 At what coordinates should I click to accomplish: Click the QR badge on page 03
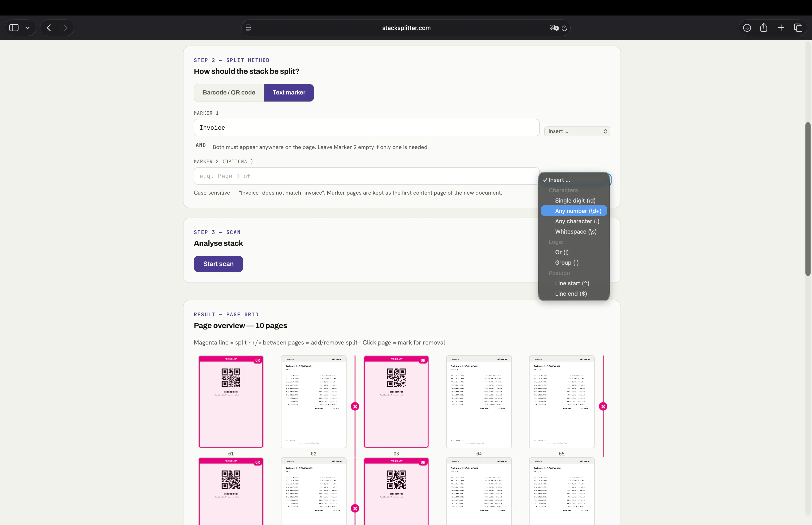[x=423, y=360]
